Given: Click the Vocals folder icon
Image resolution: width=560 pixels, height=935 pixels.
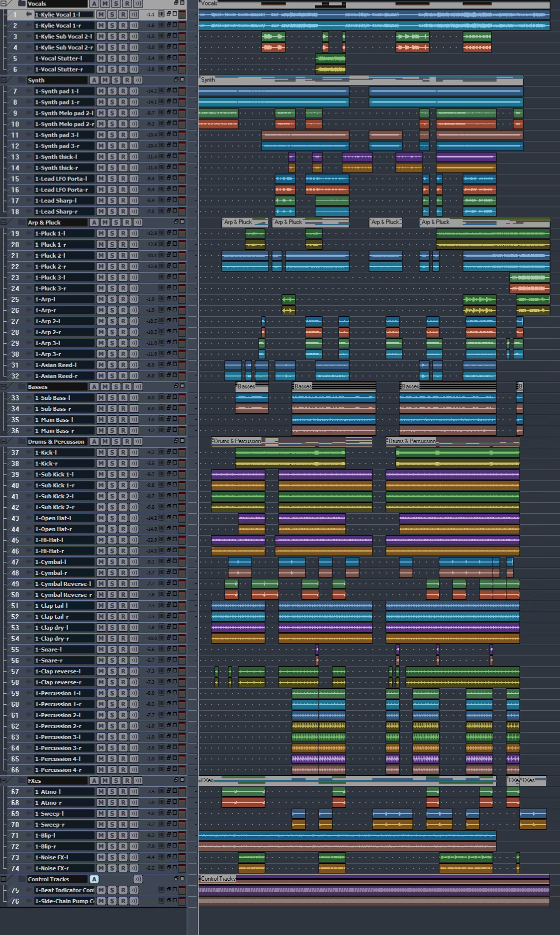Looking at the screenshot, I should [x=21, y=3].
